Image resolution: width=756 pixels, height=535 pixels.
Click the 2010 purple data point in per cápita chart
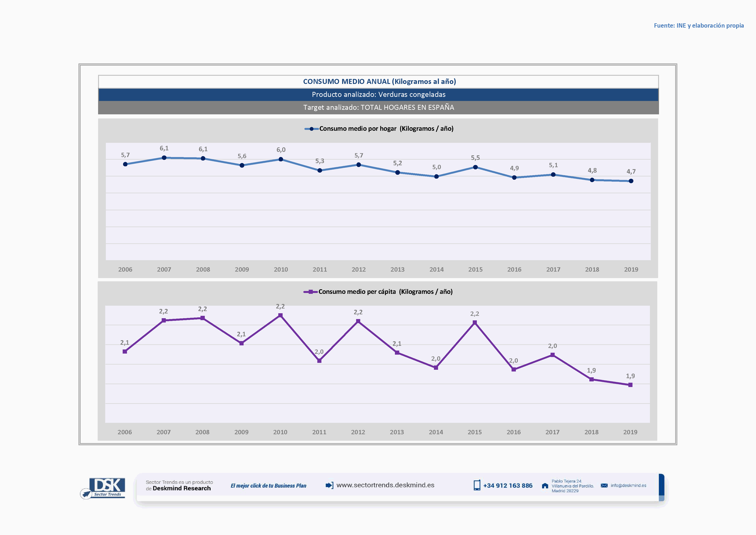pos(280,316)
